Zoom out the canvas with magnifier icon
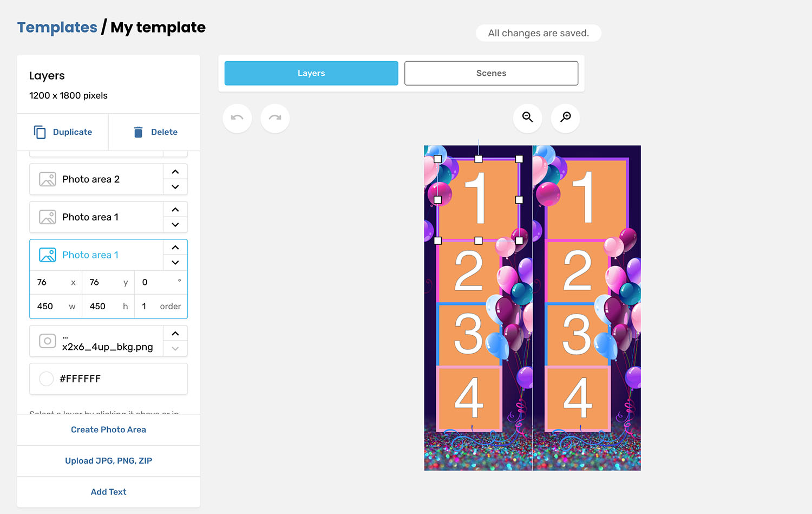Image resolution: width=812 pixels, height=514 pixels. (x=527, y=118)
